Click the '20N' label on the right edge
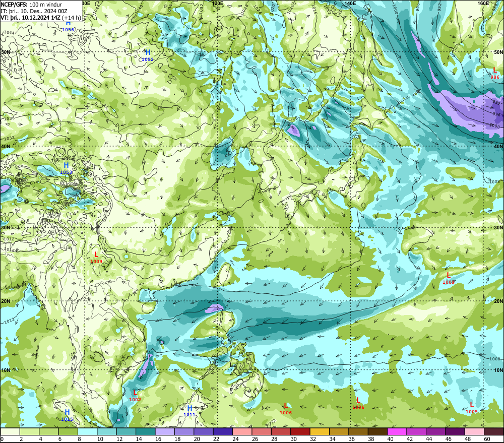 pyautogui.click(x=498, y=301)
